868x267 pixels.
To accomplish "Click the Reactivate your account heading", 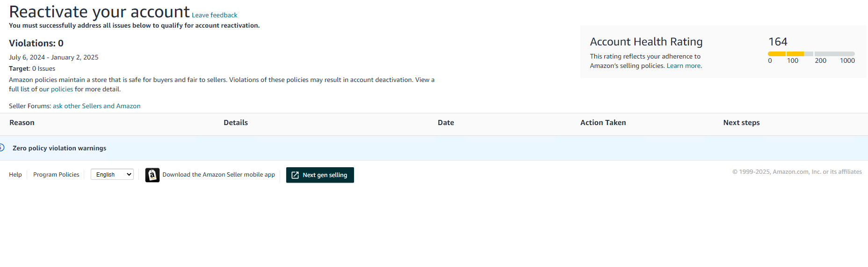I will [99, 12].
